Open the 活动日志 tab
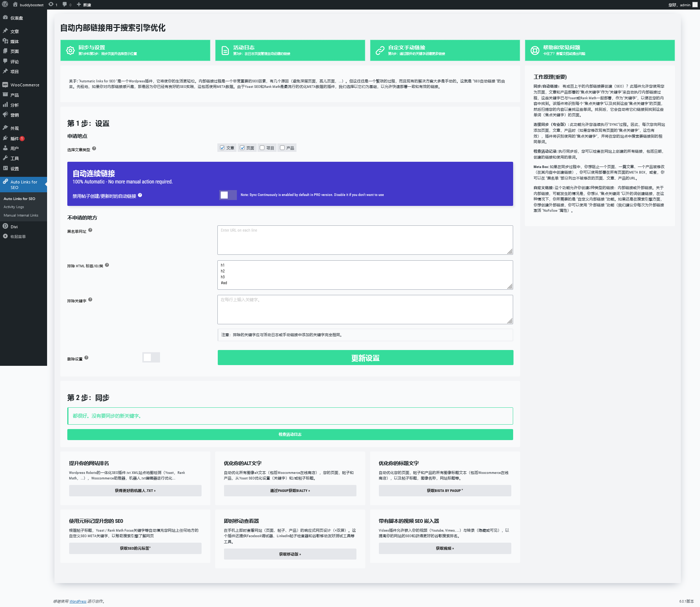 click(290, 50)
